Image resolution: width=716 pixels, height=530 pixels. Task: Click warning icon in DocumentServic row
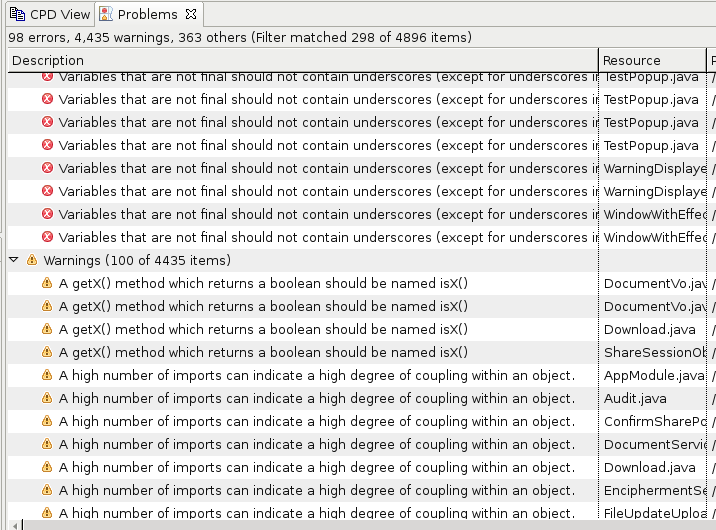47,444
